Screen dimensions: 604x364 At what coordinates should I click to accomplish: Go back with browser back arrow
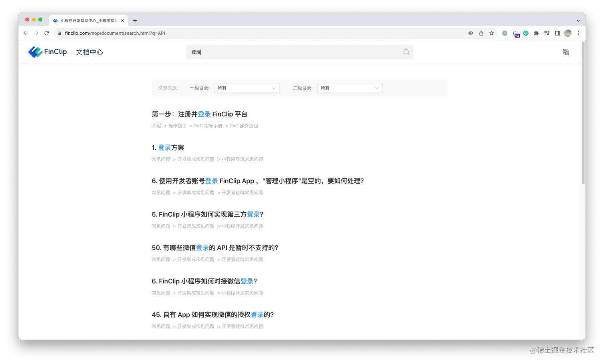point(26,33)
